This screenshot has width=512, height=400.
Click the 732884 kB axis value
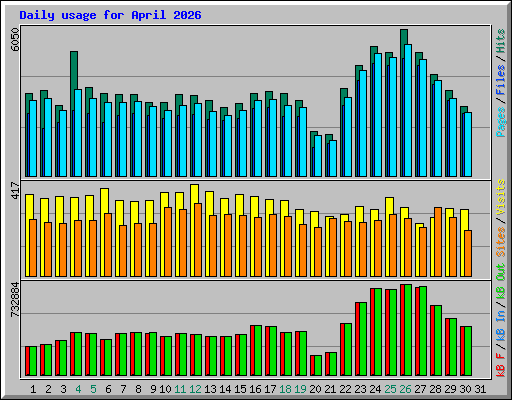(x=15, y=299)
